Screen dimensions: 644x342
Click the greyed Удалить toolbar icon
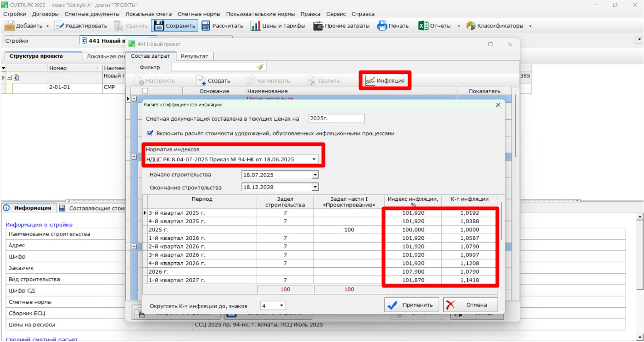pyautogui.click(x=118, y=26)
